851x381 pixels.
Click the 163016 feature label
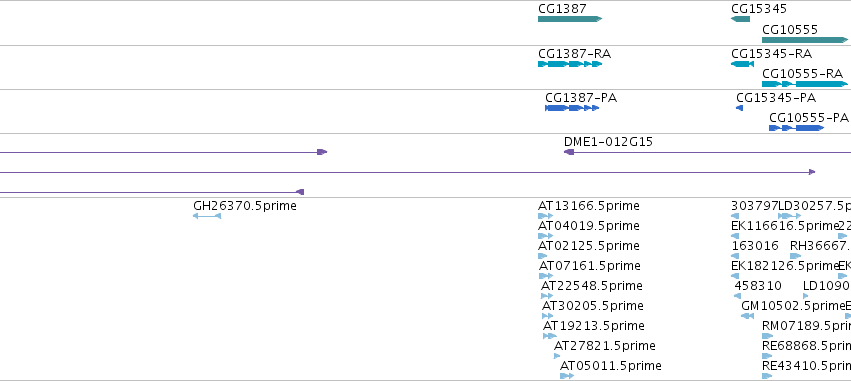pyautogui.click(x=754, y=246)
